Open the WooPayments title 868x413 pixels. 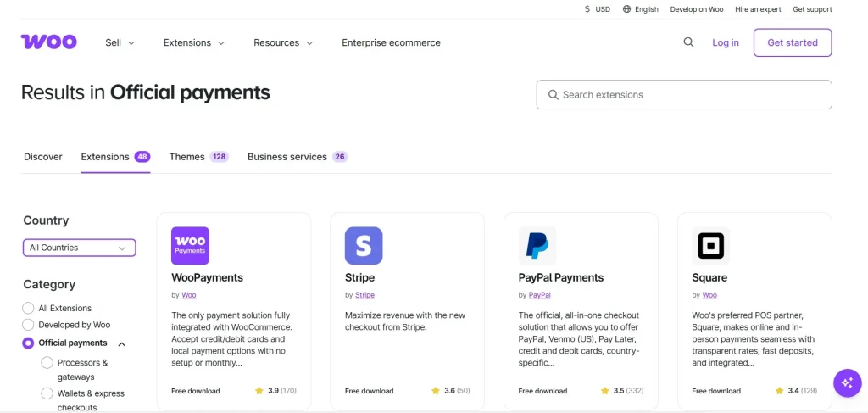pos(207,277)
